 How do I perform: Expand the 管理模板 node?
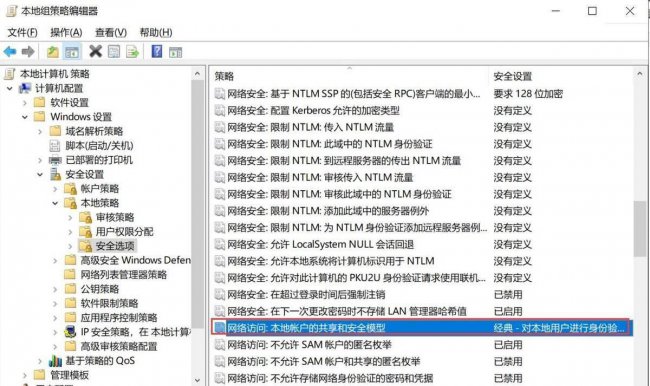(x=25, y=375)
